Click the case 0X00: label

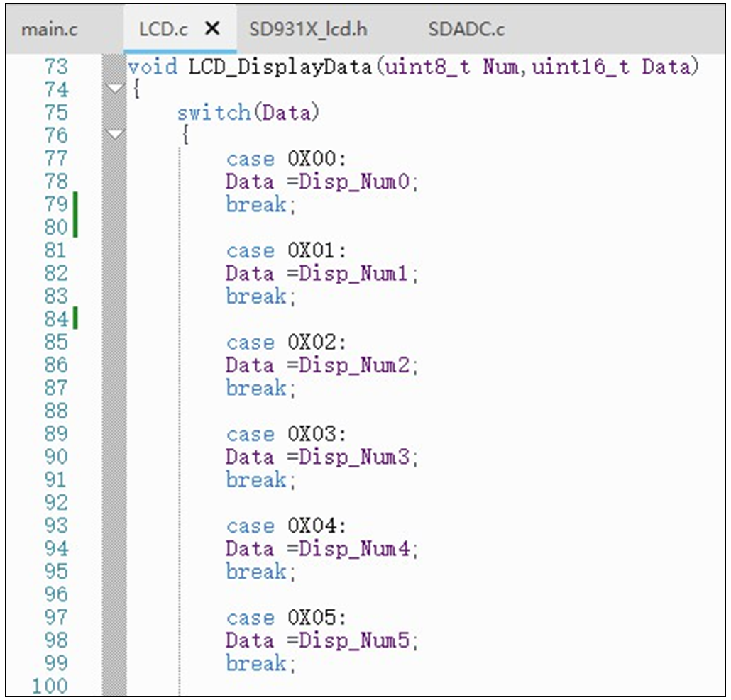coord(286,159)
